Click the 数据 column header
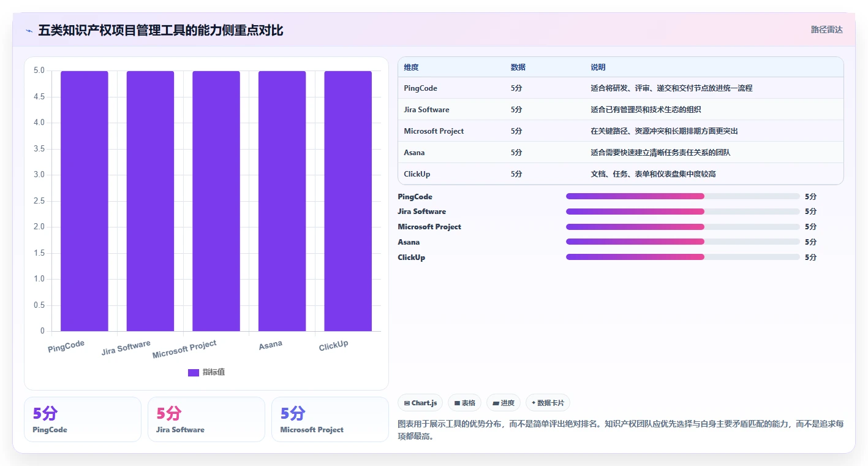 coord(518,67)
